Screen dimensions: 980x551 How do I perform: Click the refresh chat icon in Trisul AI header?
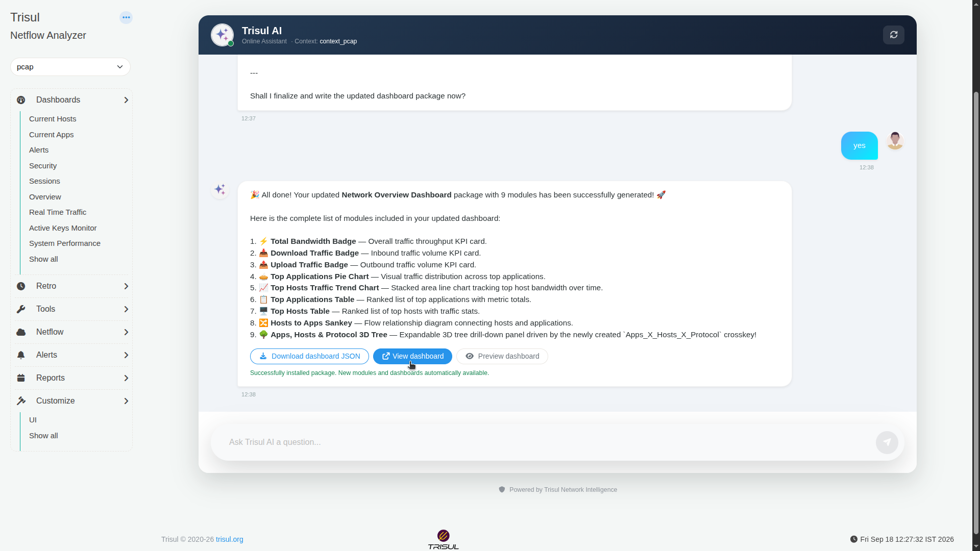pyautogui.click(x=894, y=35)
